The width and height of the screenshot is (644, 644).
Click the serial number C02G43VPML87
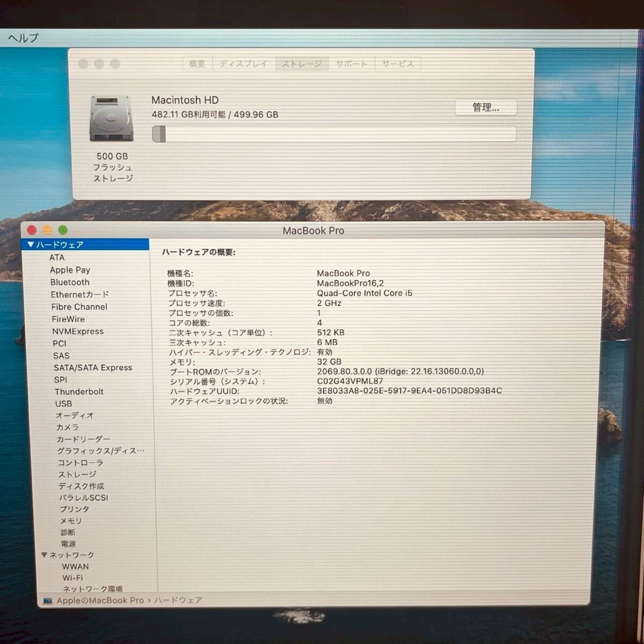point(350,382)
